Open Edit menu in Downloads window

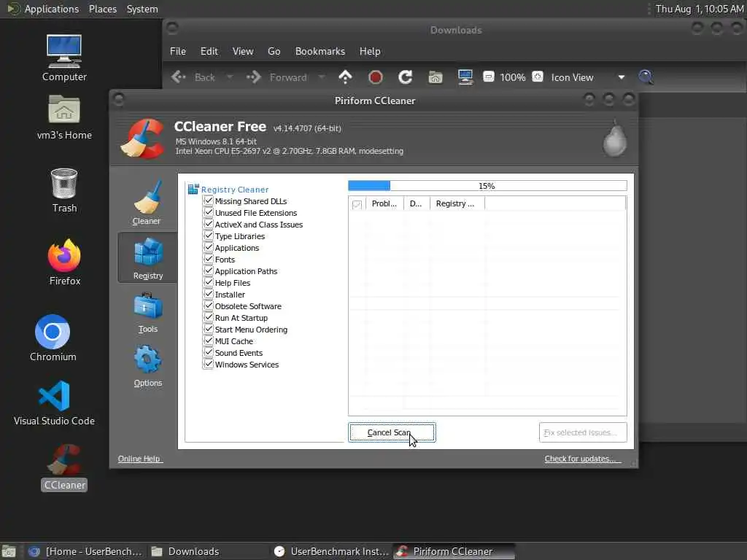tap(209, 52)
